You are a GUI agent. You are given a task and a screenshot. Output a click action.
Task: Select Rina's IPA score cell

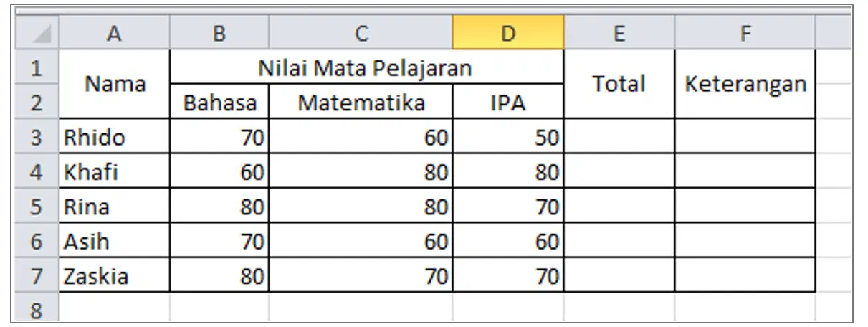click(x=508, y=205)
